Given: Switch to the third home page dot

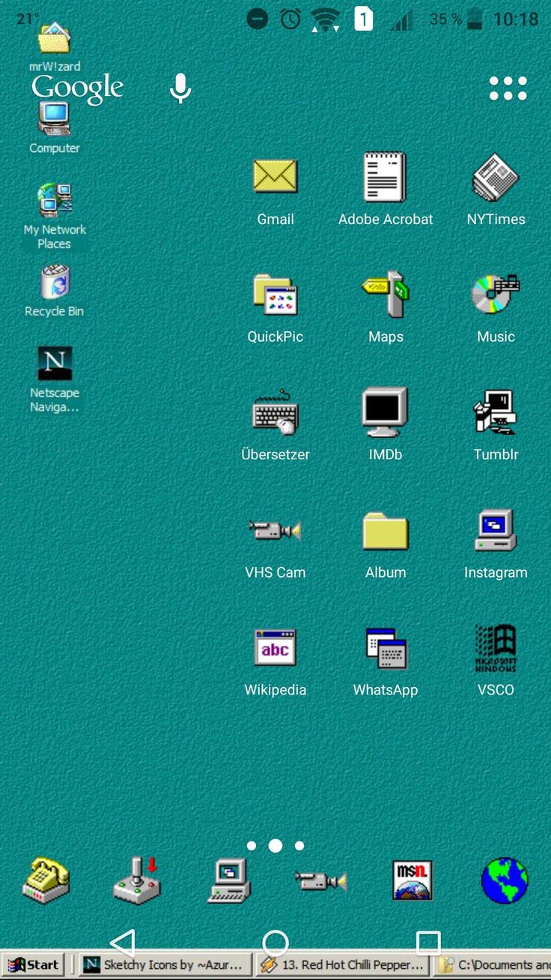Looking at the screenshot, I should click(x=299, y=846).
